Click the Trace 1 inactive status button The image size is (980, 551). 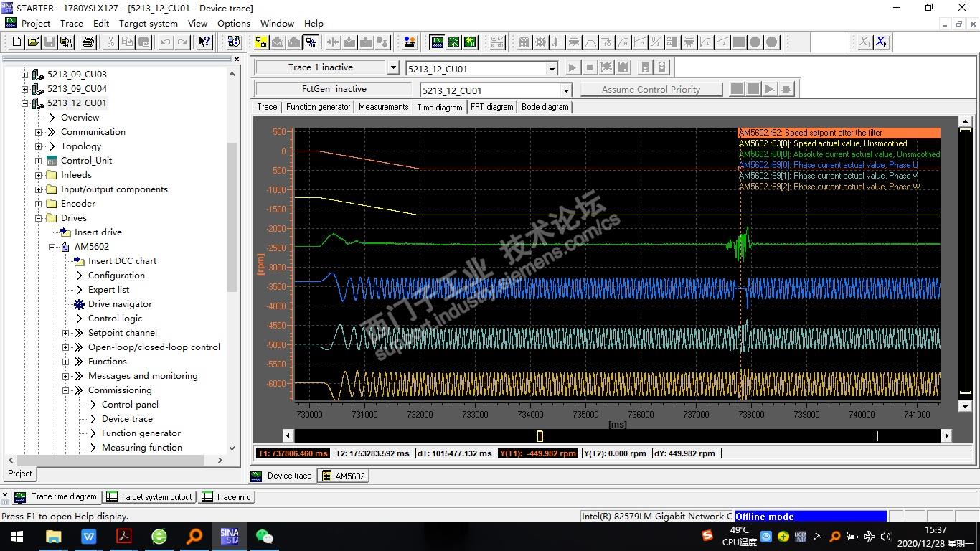(321, 67)
